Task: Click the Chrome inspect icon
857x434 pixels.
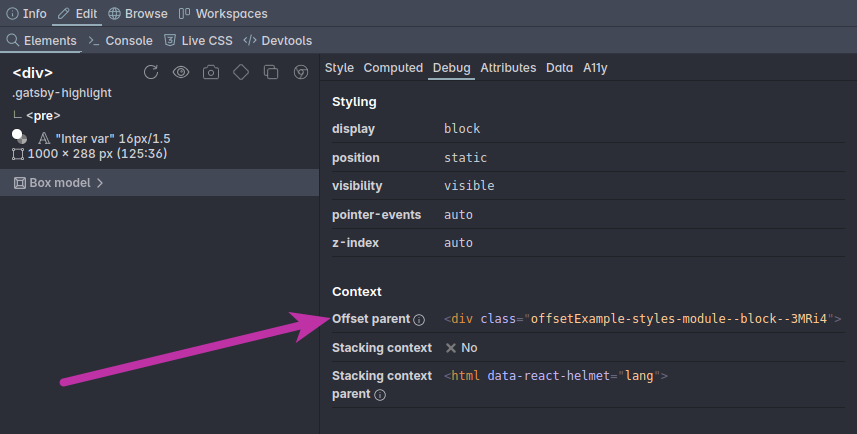Action: [301, 72]
